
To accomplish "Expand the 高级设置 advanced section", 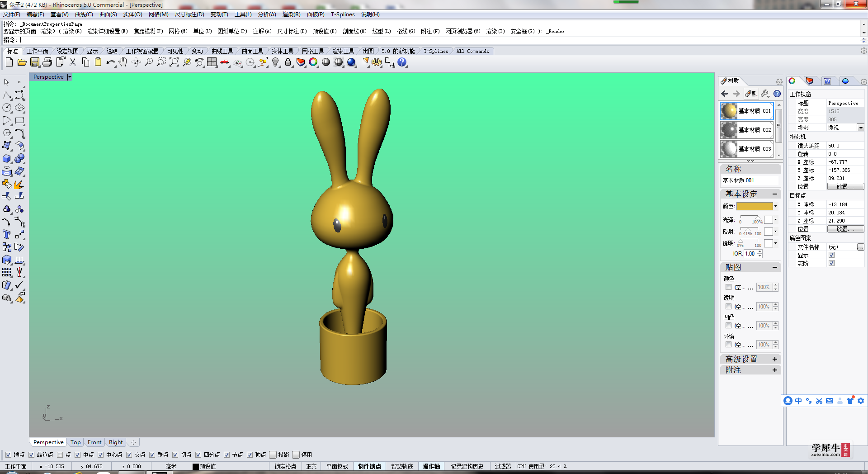I will click(x=775, y=359).
